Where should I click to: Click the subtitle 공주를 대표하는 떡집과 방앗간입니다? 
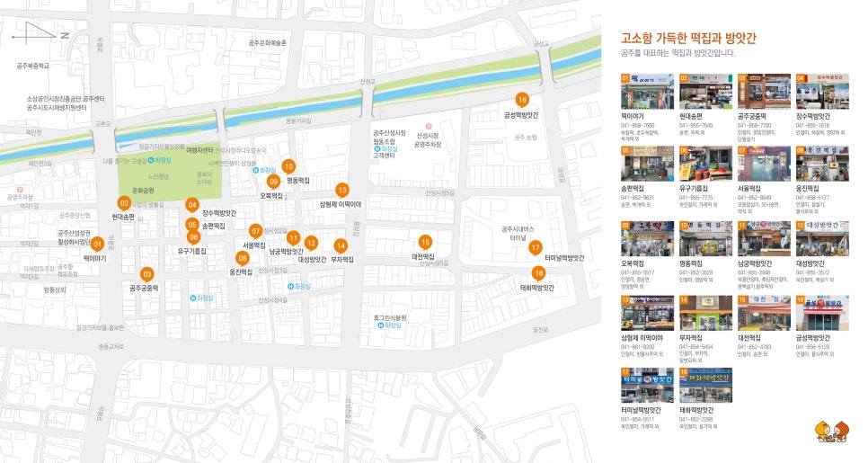click(x=678, y=53)
